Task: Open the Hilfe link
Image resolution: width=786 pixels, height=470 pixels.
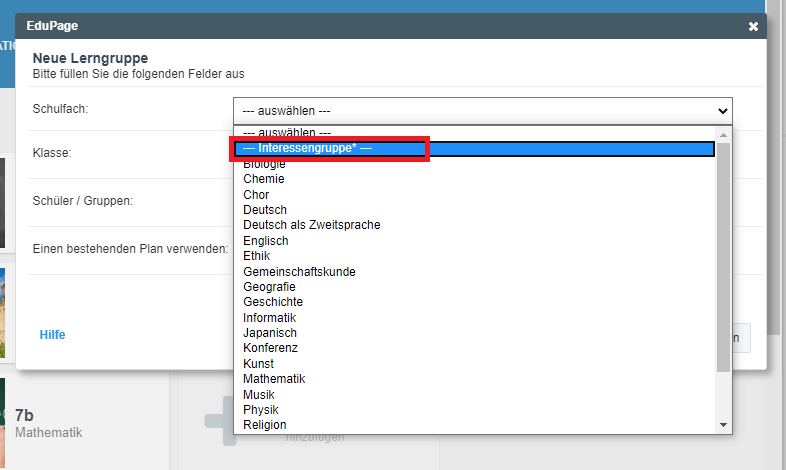Action: 52,335
